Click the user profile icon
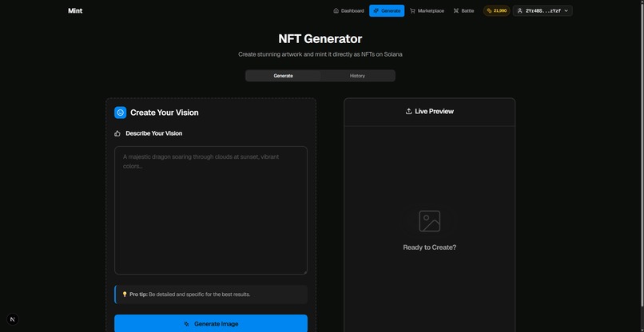644x332 pixels. [519, 10]
